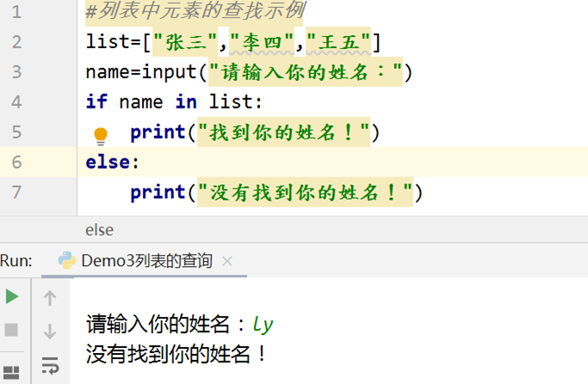Click the 'else:' keyword on line 6
The width and height of the screenshot is (588, 384).
[x=112, y=162]
